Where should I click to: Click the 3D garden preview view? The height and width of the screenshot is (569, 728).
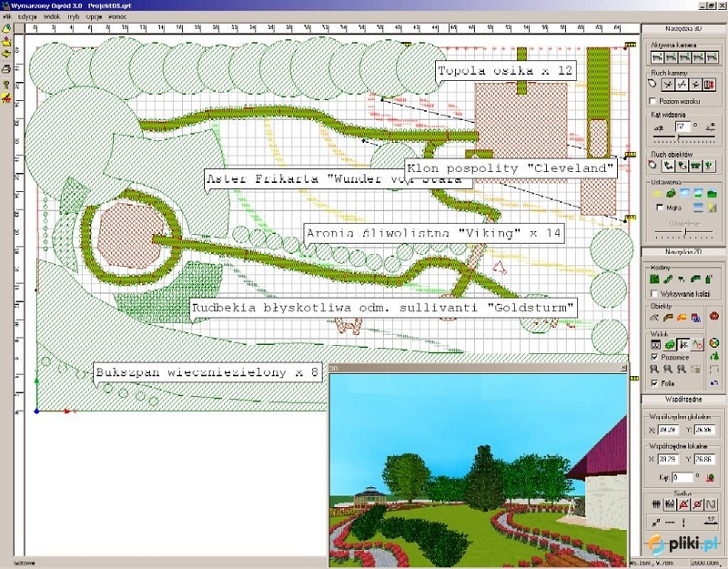(x=479, y=470)
